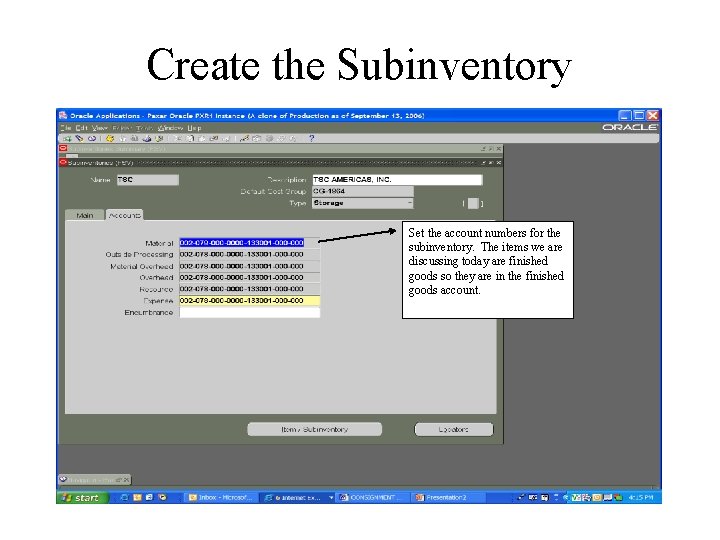Click the question mark Window Help icon
The image size is (720, 540).
(311, 138)
